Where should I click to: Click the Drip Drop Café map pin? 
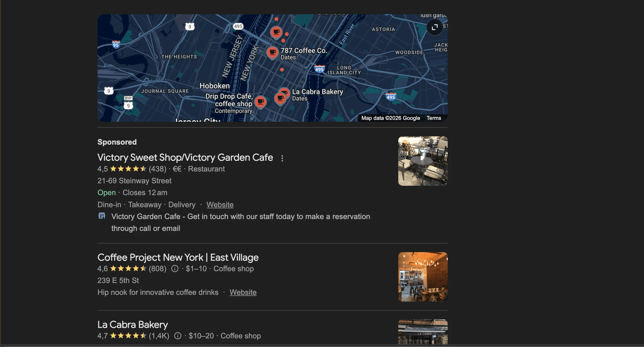(260, 102)
